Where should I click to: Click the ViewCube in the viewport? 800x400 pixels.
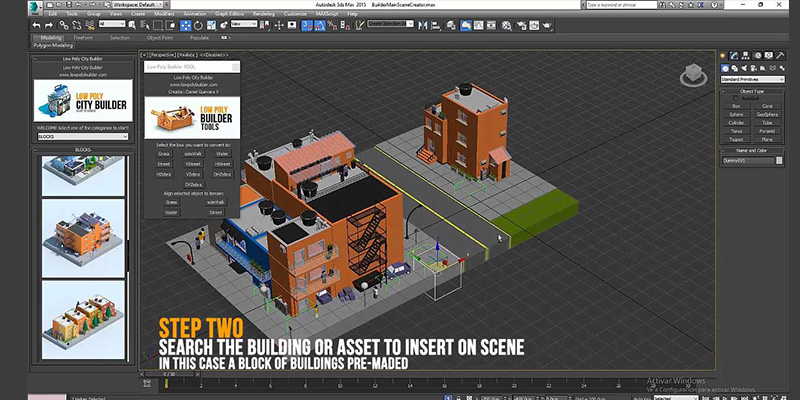click(693, 74)
